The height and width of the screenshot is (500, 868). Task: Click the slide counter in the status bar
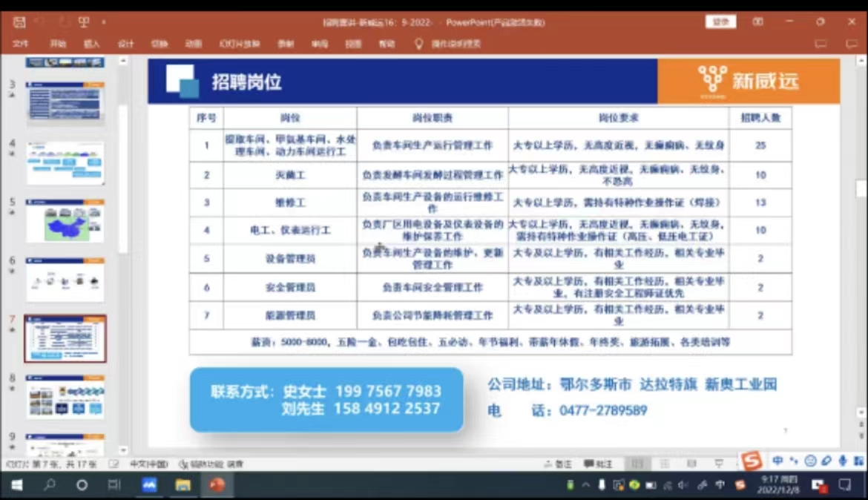click(x=51, y=464)
